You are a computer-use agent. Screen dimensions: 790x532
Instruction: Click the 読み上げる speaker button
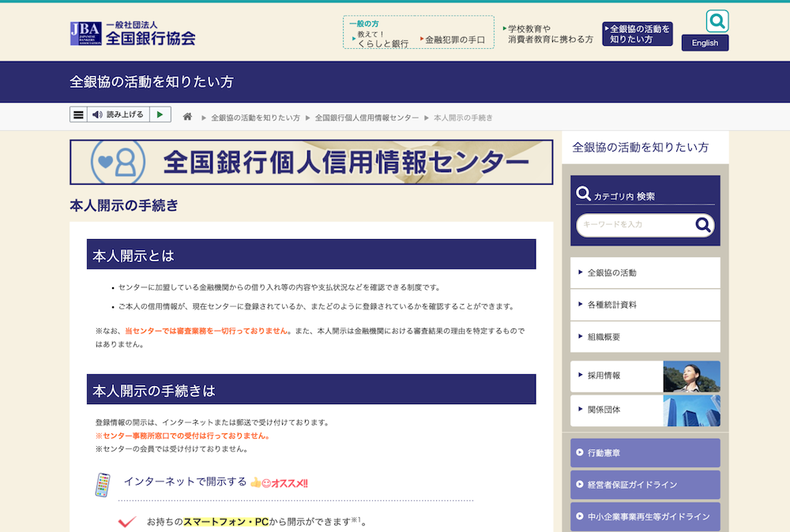coord(118,114)
